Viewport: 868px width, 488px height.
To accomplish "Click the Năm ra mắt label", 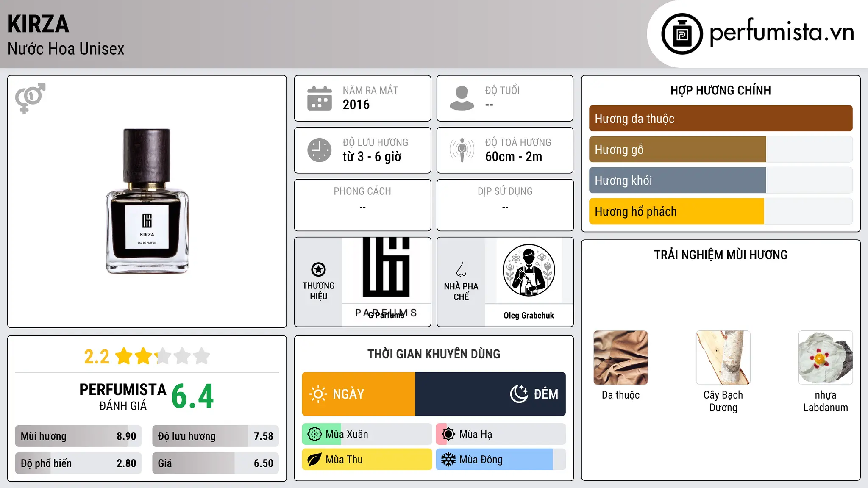I will 370,90.
